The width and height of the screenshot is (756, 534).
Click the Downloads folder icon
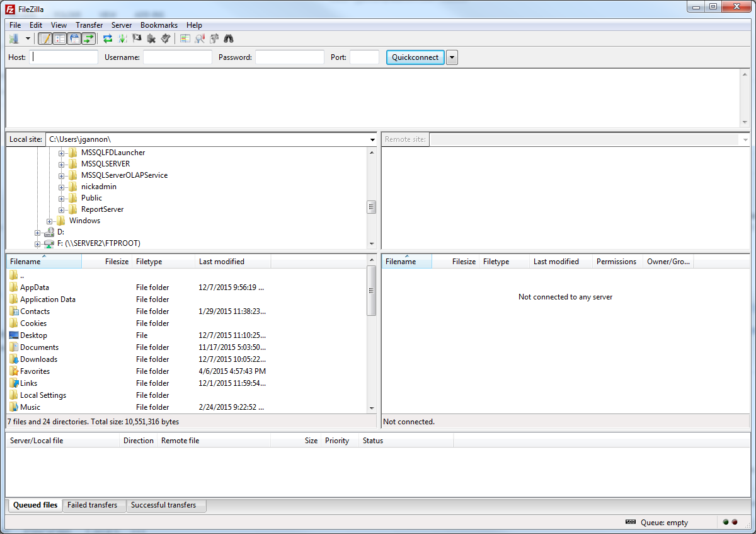point(14,359)
